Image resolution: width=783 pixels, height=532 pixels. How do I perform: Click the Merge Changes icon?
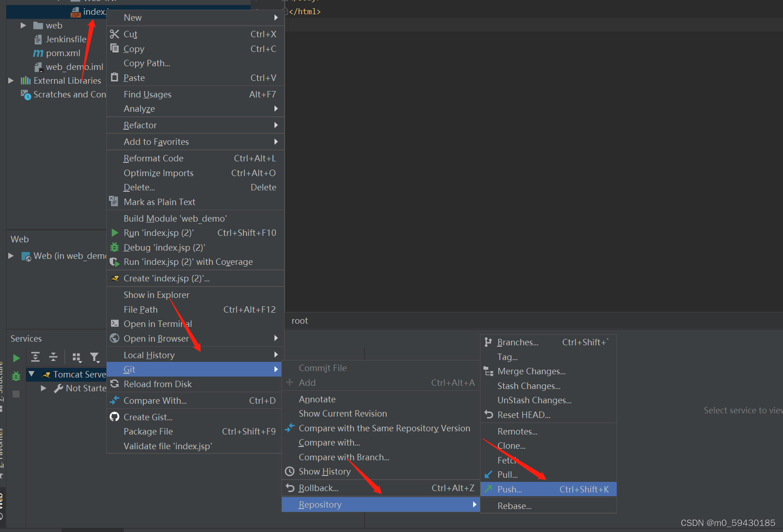pos(488,371)
